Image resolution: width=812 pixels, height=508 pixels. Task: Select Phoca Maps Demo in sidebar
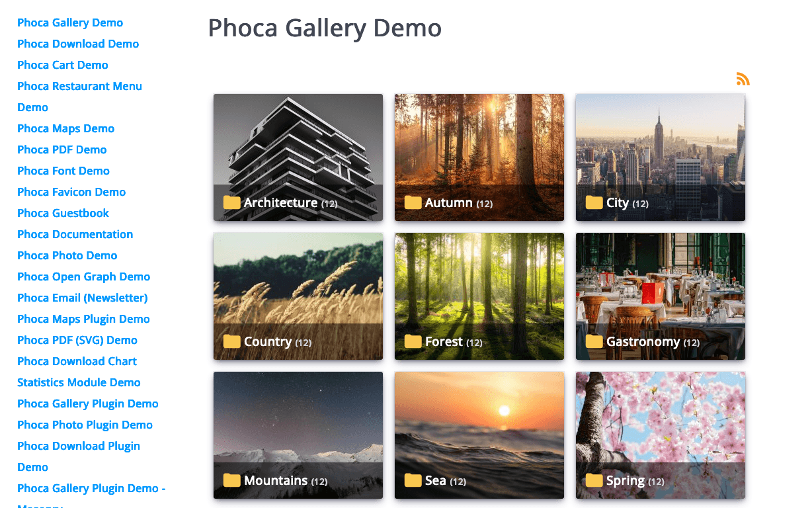pyautogui.click(x=66, y=128)
